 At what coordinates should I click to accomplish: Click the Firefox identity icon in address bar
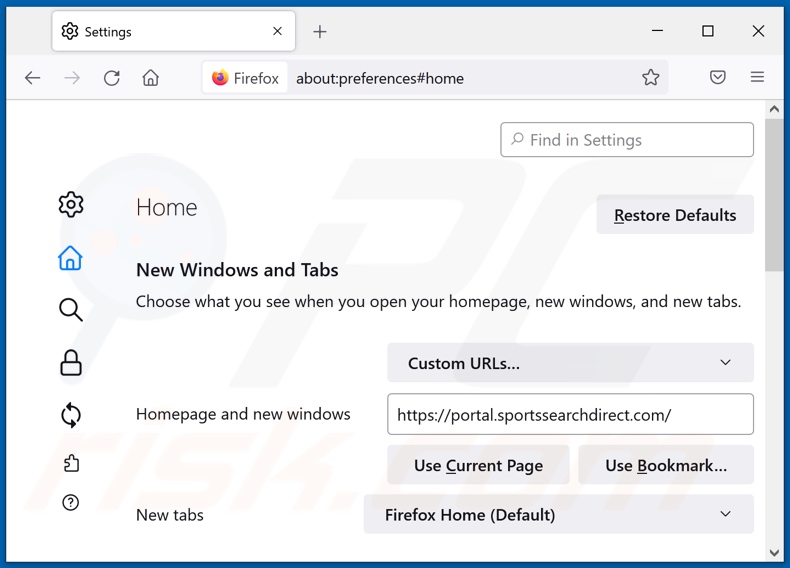(x=245, y=78)
